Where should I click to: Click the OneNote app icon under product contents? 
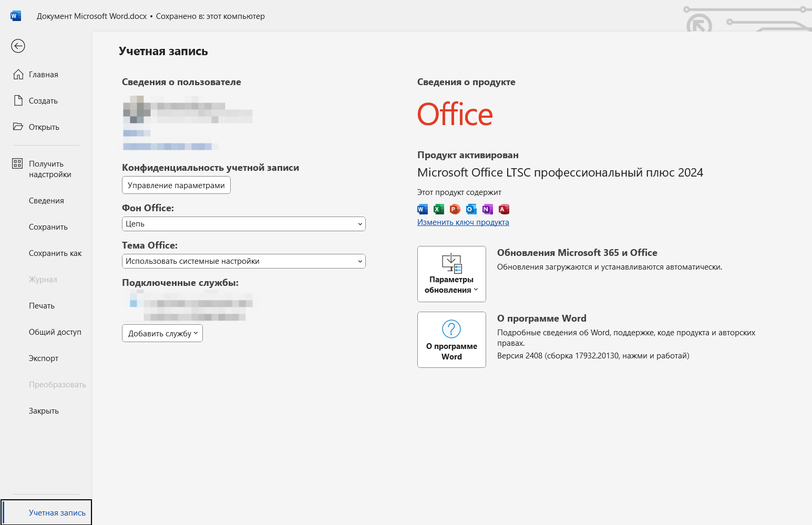coord(488,209)
